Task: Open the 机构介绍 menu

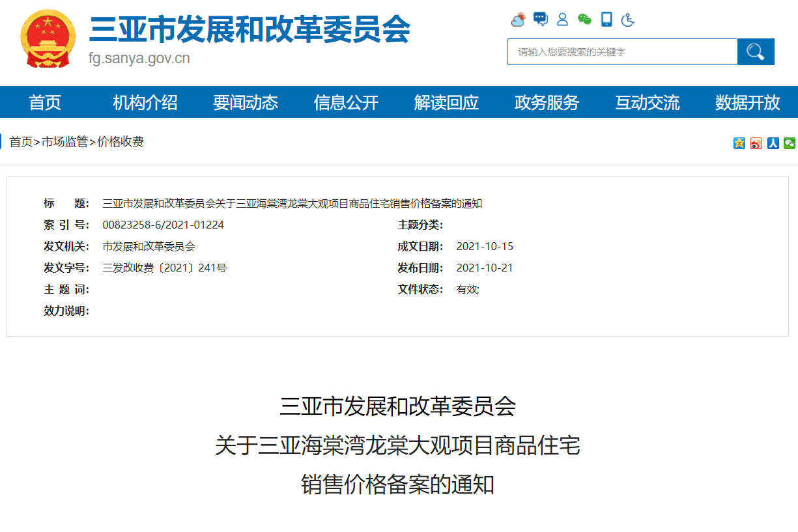Action: tap(145, 102)
